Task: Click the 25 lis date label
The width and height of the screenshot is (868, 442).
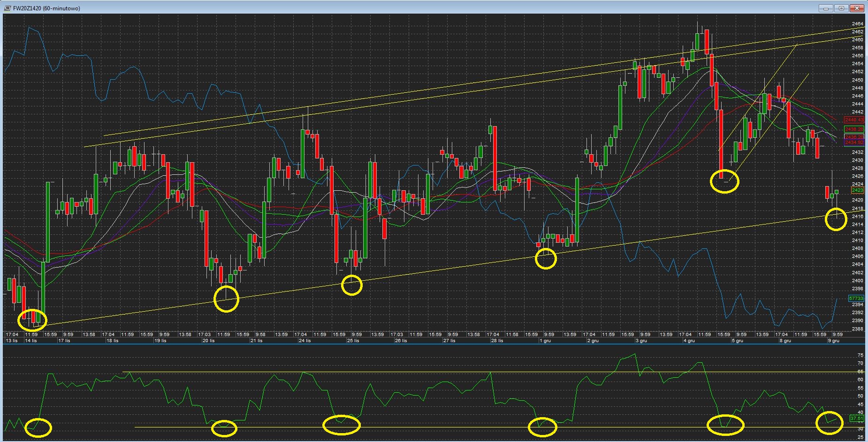Action: click(x=353, y=341)
